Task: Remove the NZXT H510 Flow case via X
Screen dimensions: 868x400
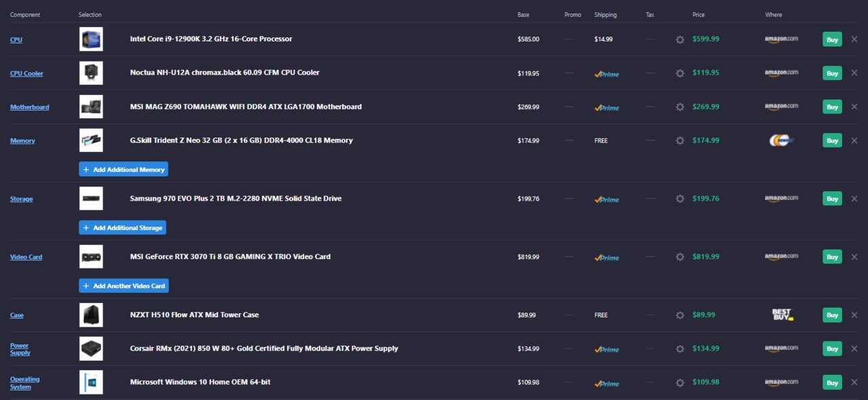Action: click(x=854, y=315)
